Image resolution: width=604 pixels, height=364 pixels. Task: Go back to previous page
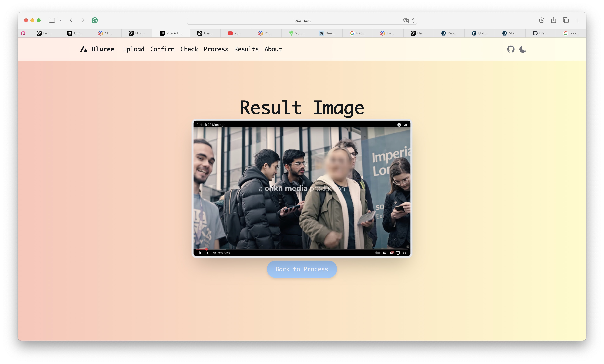click(x=71, y=20)
